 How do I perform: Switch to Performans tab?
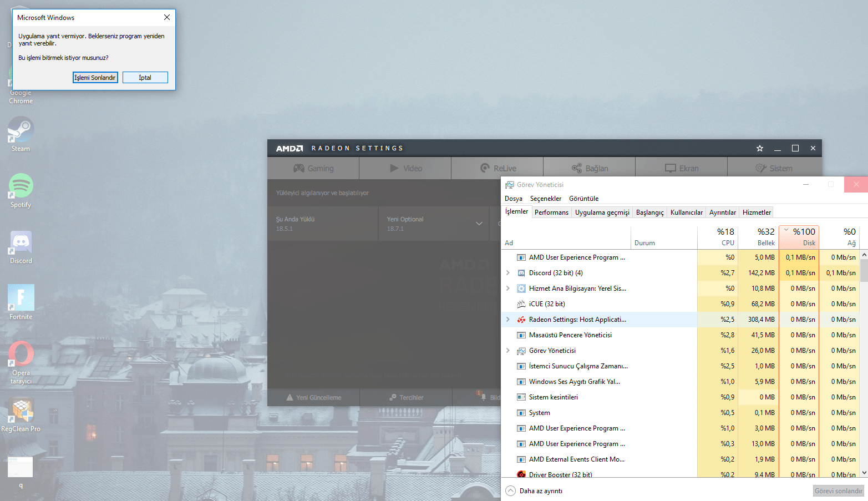pyautogui.click(x=552, y=212)
